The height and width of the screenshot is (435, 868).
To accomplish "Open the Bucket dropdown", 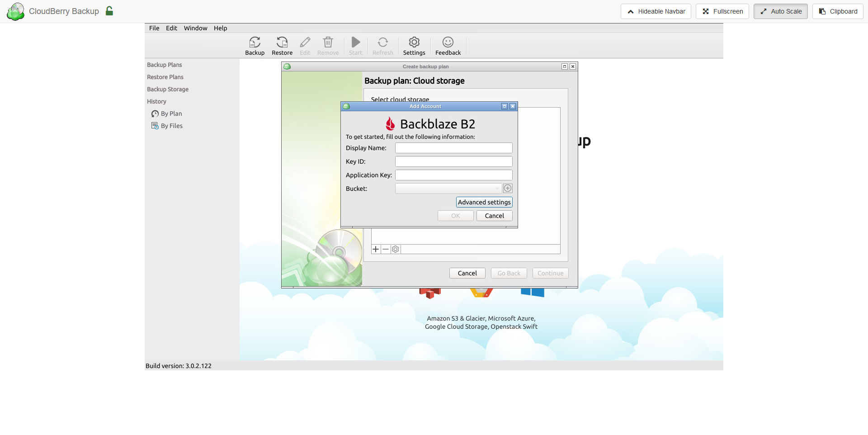I will (448, 189).
